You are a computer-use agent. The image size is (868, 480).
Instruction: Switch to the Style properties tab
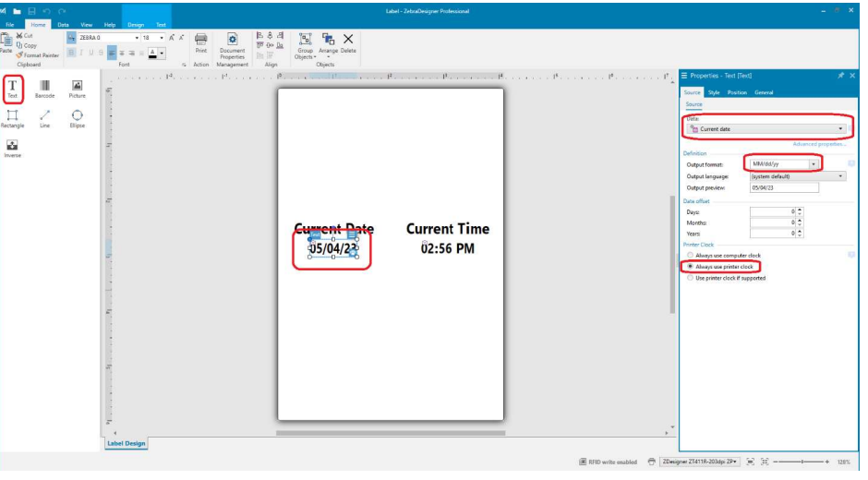click(714, 92)
